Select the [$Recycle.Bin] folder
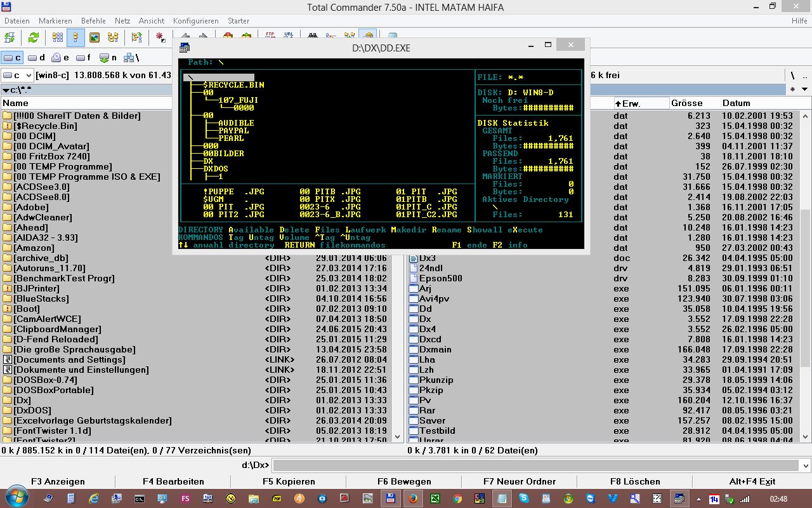The height and width of the screenshot is (508, 812). click(x=39, y=126)
